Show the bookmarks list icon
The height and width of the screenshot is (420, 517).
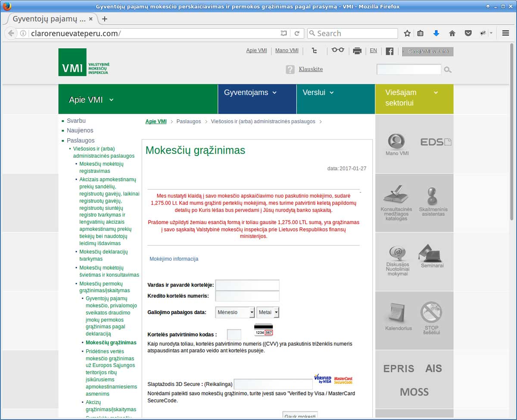click(421, 33)
